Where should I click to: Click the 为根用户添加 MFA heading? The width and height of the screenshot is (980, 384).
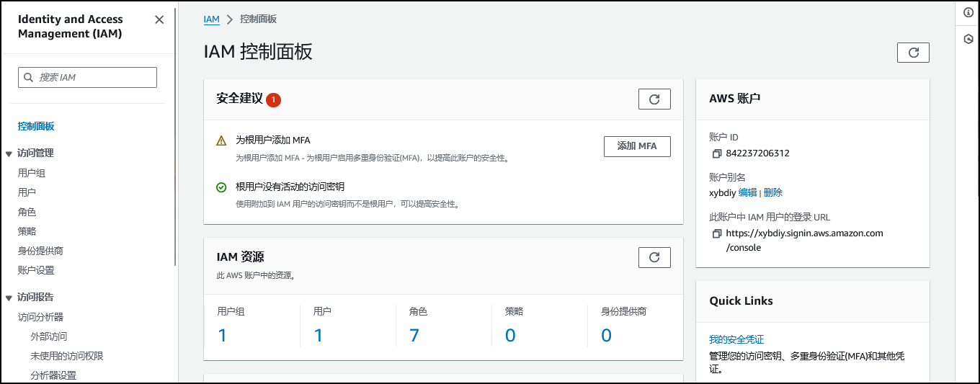[273, 140]
